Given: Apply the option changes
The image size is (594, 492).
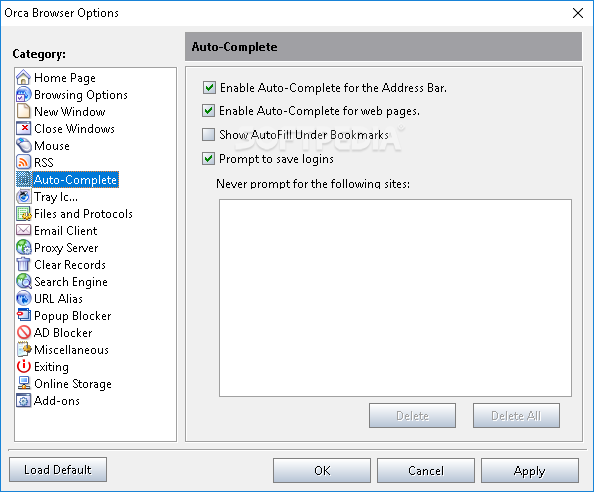Looking at the screenshot, I should click(x=530, y=470).
